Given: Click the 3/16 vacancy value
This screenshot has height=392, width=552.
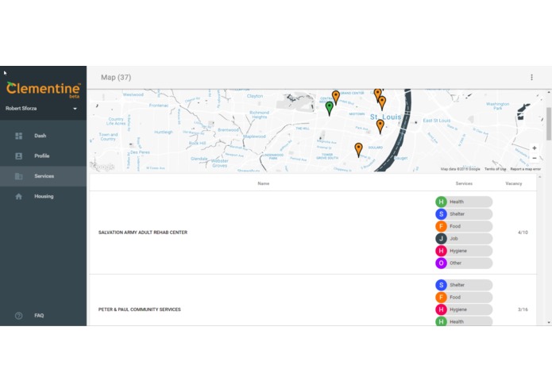Looking at the screenshot, I should pos(523,309).
